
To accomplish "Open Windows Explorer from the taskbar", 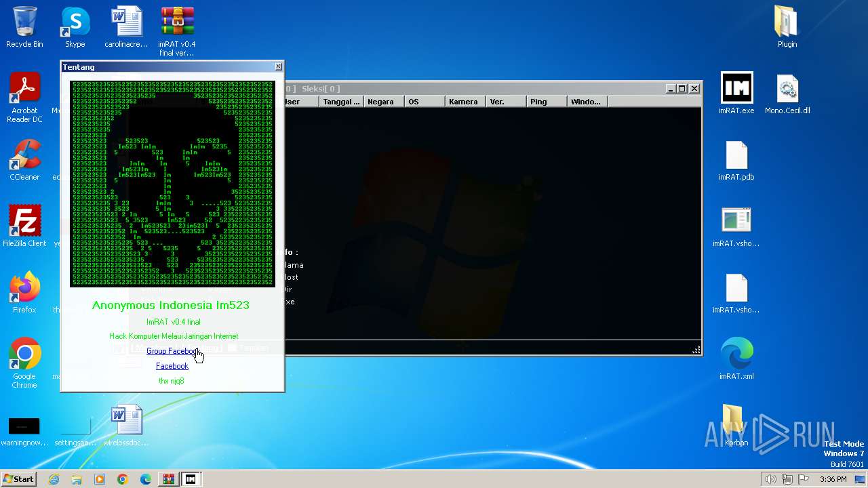I will (77, 479).
